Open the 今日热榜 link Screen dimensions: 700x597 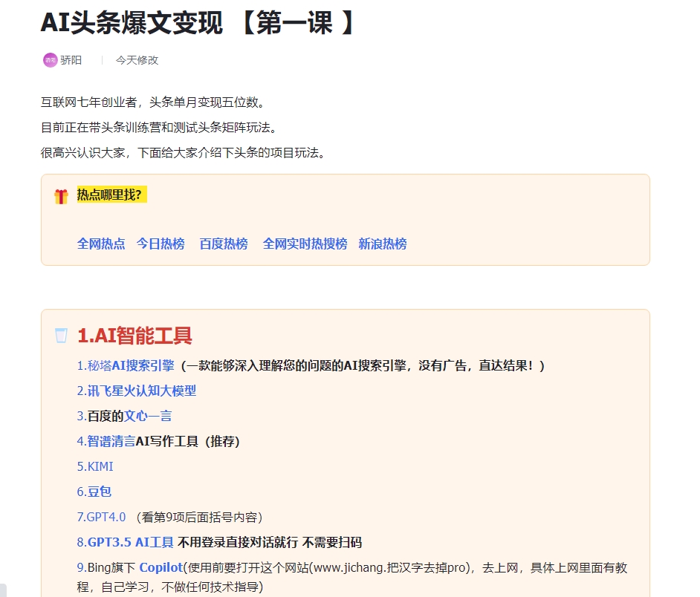161,244
